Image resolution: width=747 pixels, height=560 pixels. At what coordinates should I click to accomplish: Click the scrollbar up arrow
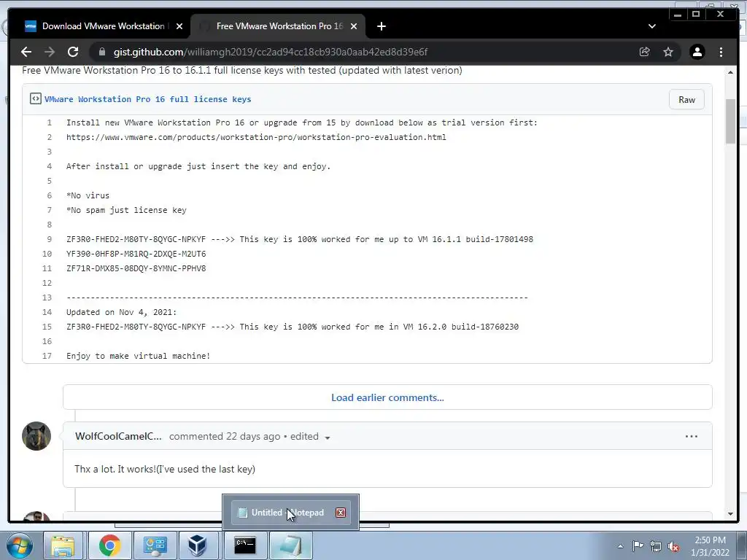tap(730, 72)
